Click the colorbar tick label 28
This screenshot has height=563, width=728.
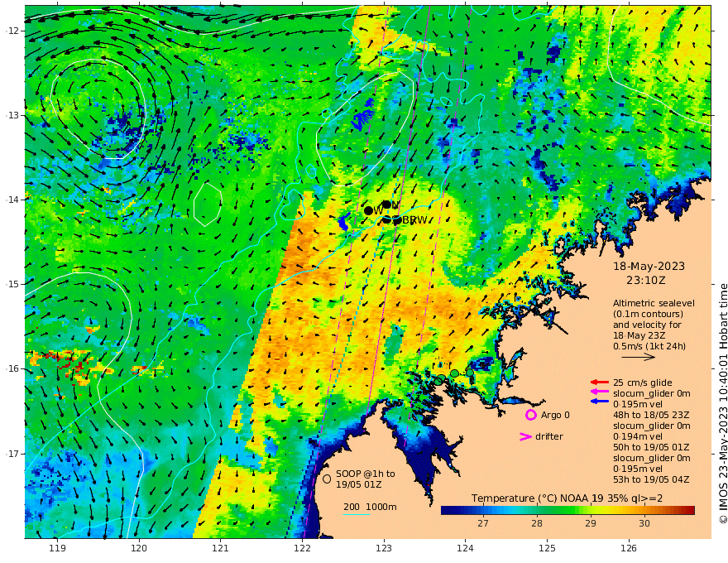(x=537, y=523)
